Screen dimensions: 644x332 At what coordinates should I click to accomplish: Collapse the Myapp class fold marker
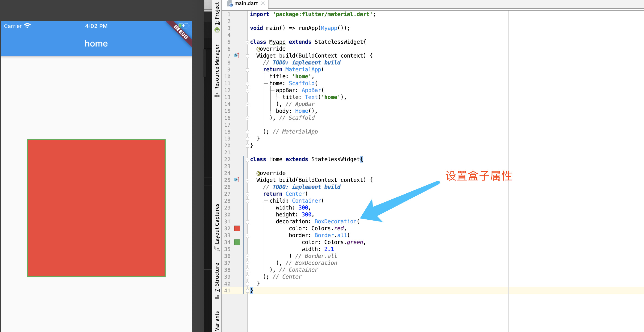[x=247, y=42]
